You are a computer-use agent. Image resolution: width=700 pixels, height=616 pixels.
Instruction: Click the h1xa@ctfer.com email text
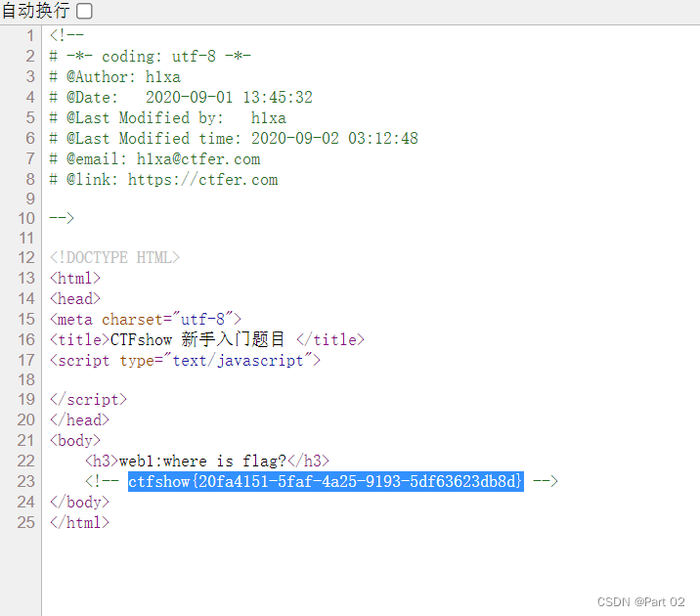click(x=198, y=159)
